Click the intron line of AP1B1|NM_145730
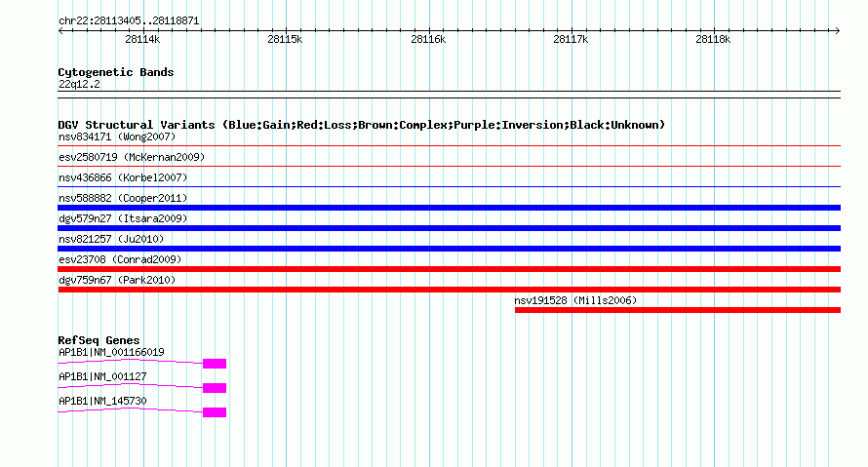 (x=130, y=410)
